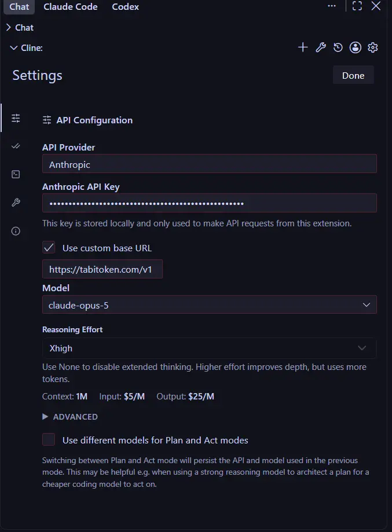Switch to the Codex tab
Viewport: 392px width, 532px height.
click(x=125, y=7)
